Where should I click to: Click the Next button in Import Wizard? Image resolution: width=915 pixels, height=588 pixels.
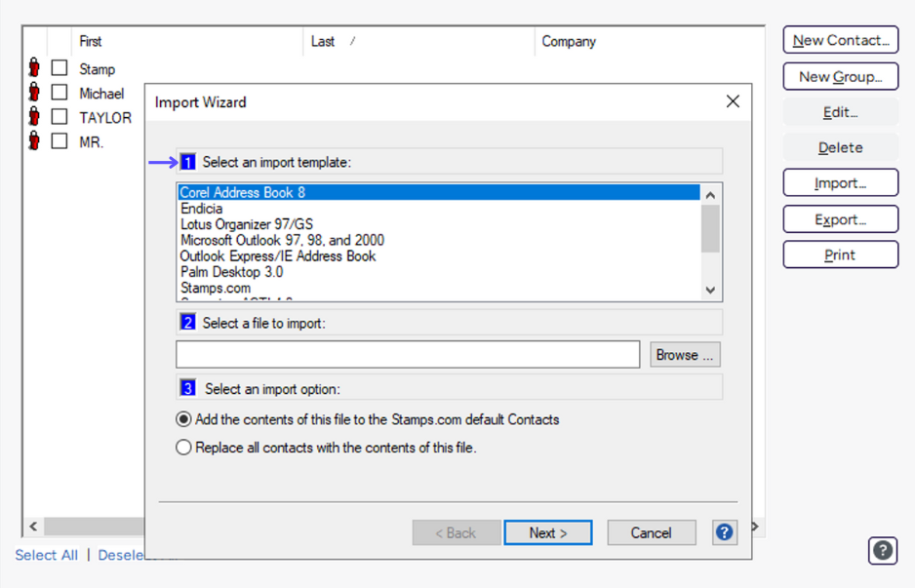pos(548,532)
